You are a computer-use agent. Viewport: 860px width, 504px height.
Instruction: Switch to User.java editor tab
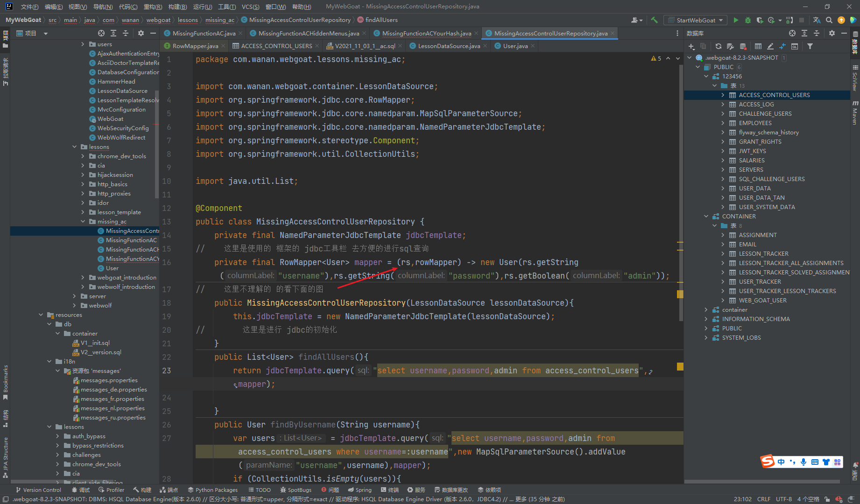[515, 46]
